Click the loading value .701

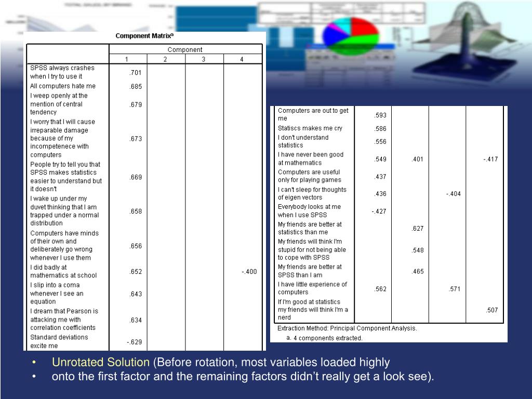pyautogui.click(x=136, y=73)
